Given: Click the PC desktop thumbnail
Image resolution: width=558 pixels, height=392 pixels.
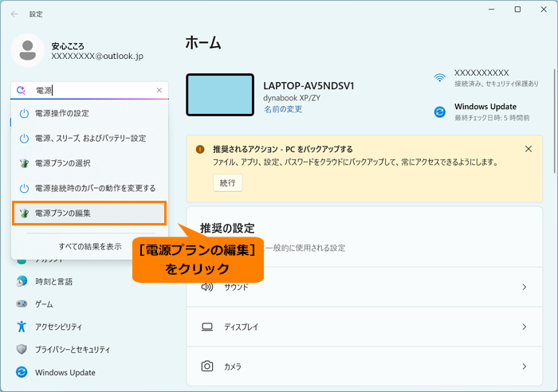Looking at the screenshot, I should (220, 95).
